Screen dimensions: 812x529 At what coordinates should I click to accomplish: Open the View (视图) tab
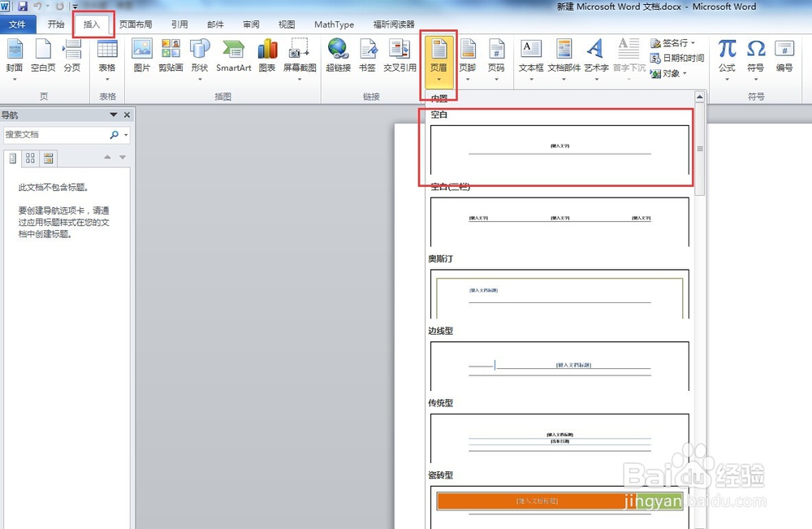click(287, 24)
